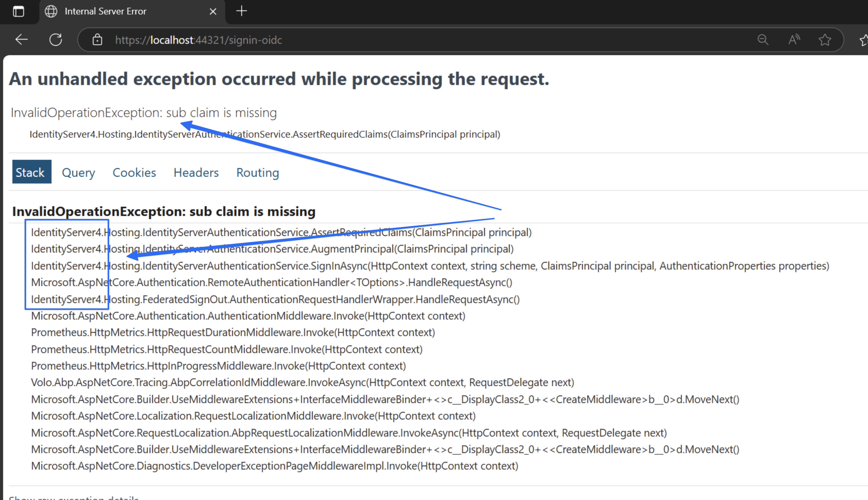The height and width of the screenshot is (500, 868).
Task: Go back to the previous page
Action: [21, 40]
